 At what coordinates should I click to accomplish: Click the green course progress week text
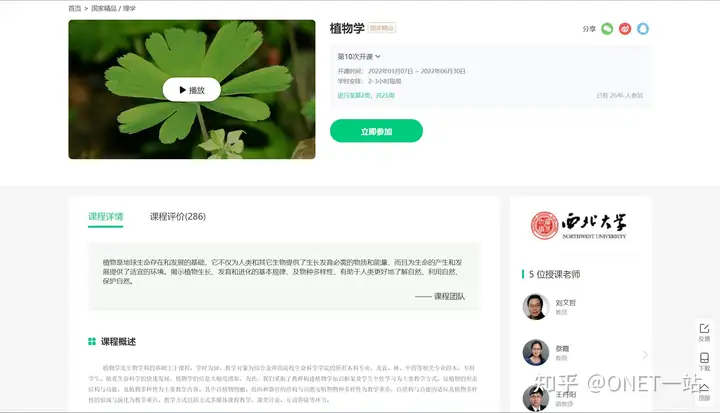coord(366,96)
